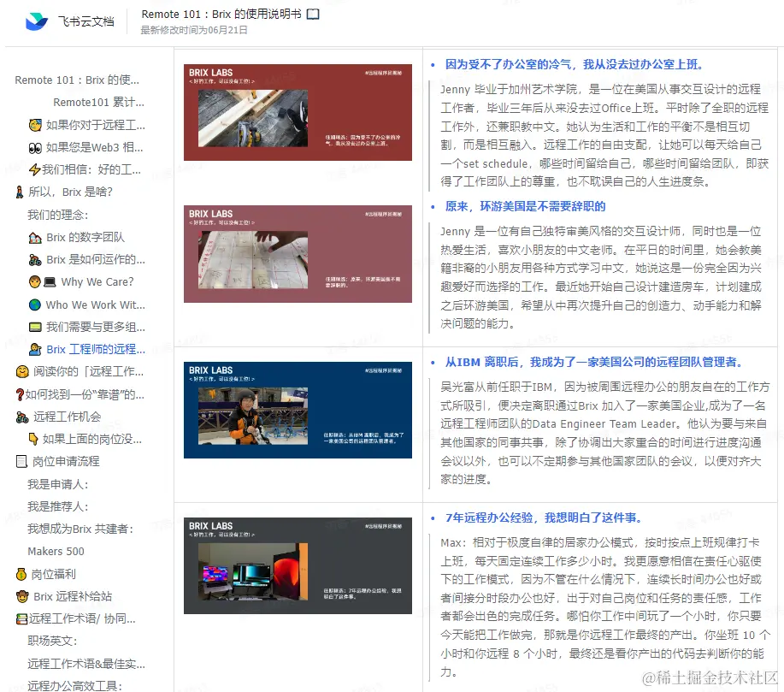784x692 pixels.
Task: Open outline item "Remote 101：Brix 的使..."
Action: (77, 80)
